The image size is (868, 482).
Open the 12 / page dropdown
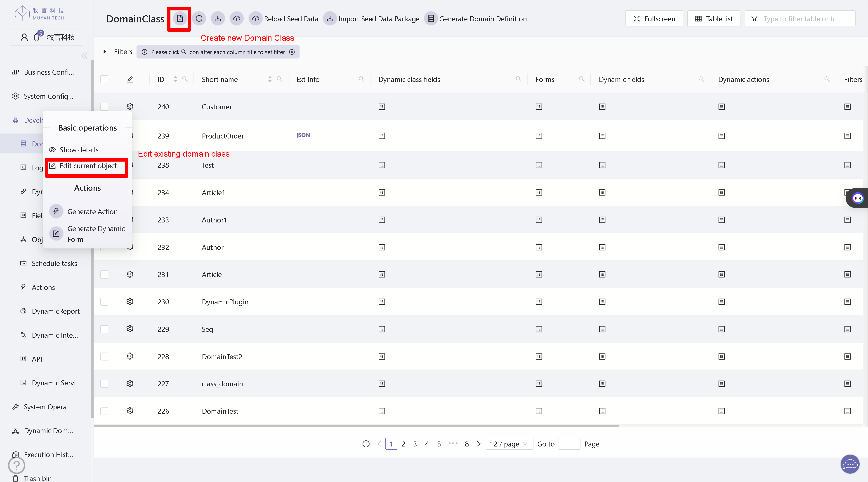tap(509, 444)
